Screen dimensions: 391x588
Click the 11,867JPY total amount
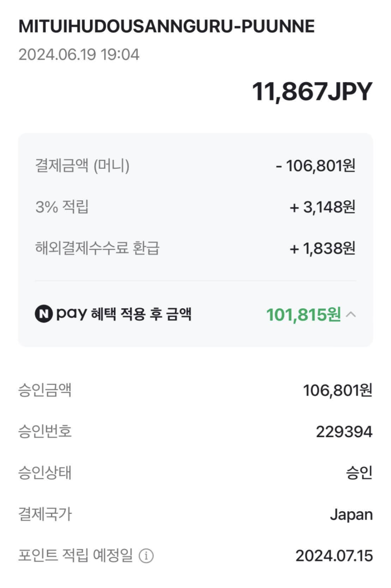[x=312, y=92]
